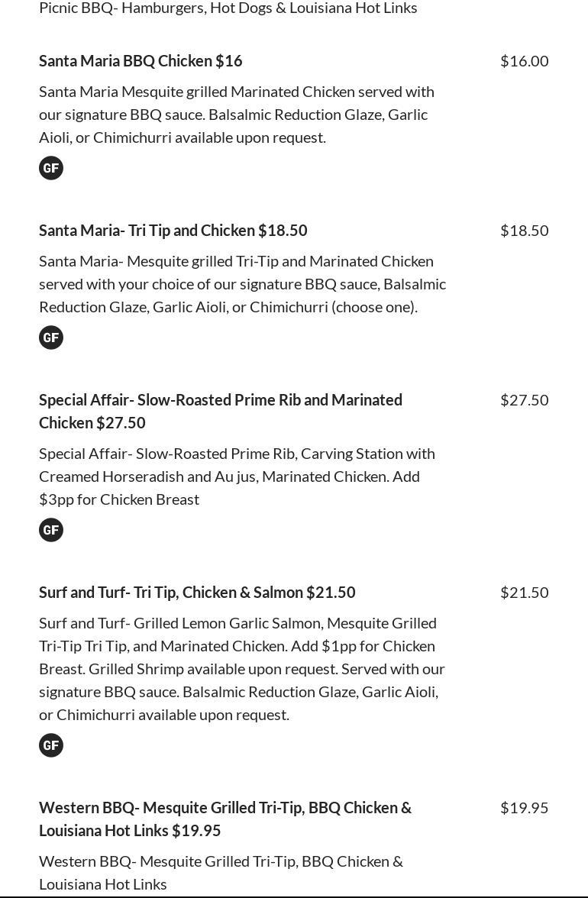This screenshot has width=588, height=898.
Task: Click the Tri-Tip and Marinated Chicken description paragraph
Action: point(242,284)
